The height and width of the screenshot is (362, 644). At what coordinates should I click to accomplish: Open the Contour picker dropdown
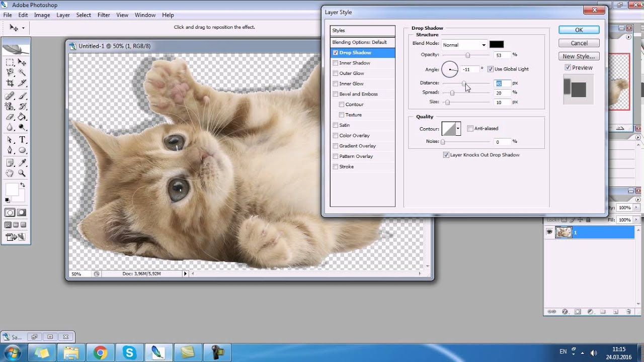[x=457, y=129]
